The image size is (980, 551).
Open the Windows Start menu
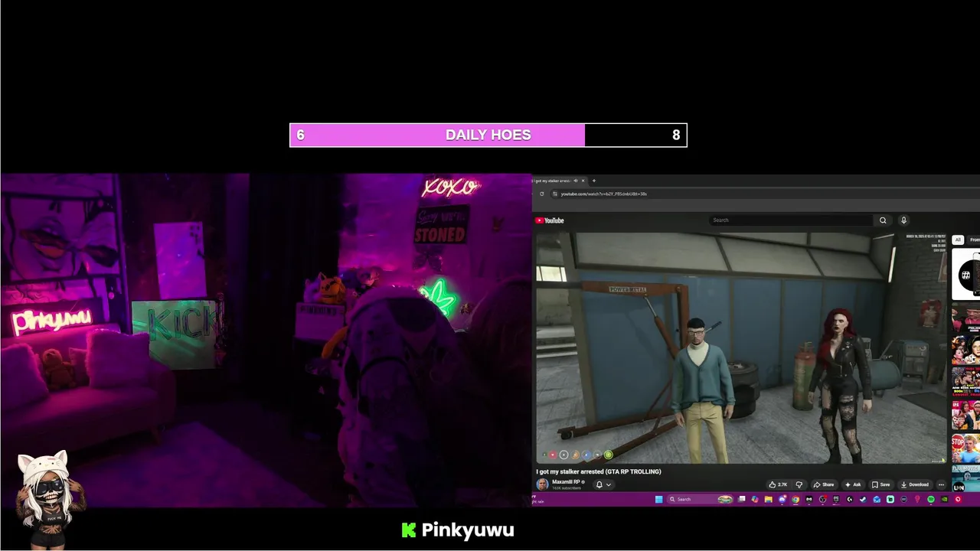point(658,499)
